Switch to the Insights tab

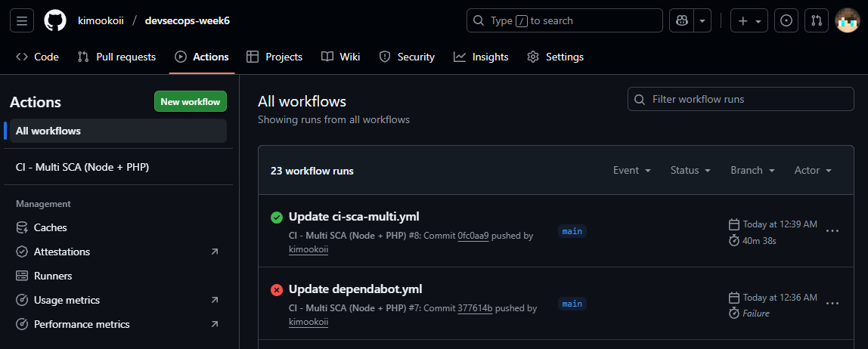click(481, 57)
